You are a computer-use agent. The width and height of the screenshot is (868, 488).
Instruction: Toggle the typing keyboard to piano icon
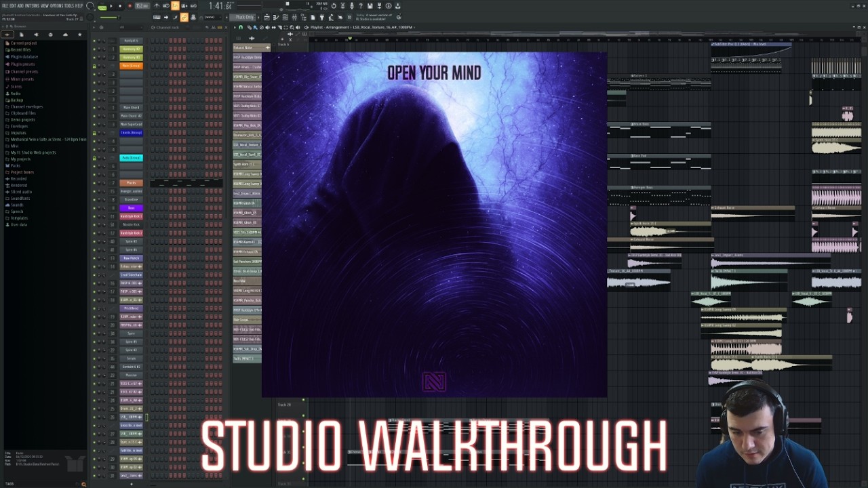pos(157,17)
